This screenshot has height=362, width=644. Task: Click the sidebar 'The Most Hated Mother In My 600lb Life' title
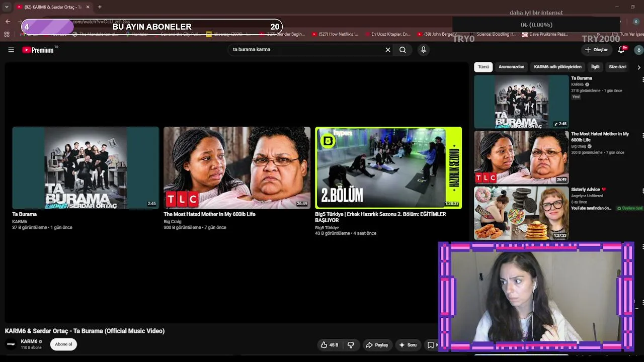600,137
